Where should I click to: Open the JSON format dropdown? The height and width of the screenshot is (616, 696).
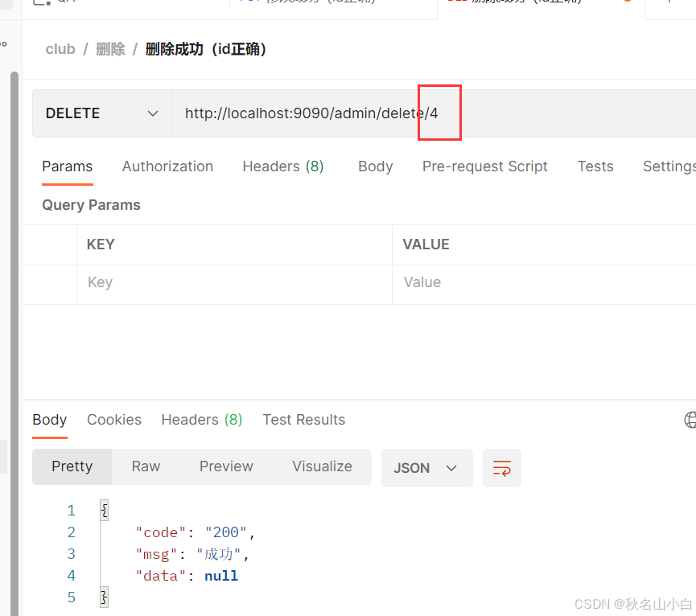pyautogui.click(x=426, y=468)
